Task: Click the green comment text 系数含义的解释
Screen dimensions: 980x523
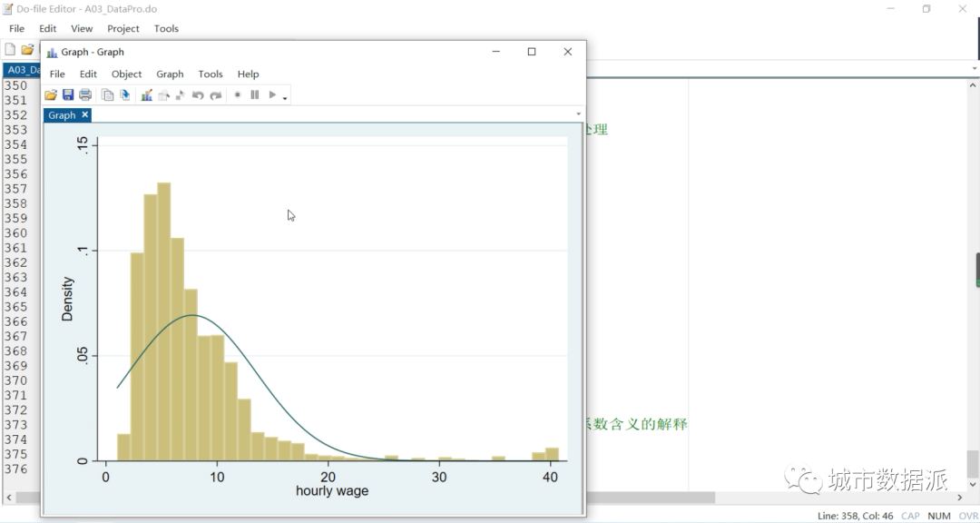Action: pyautogui.click(x=637, y=424)
